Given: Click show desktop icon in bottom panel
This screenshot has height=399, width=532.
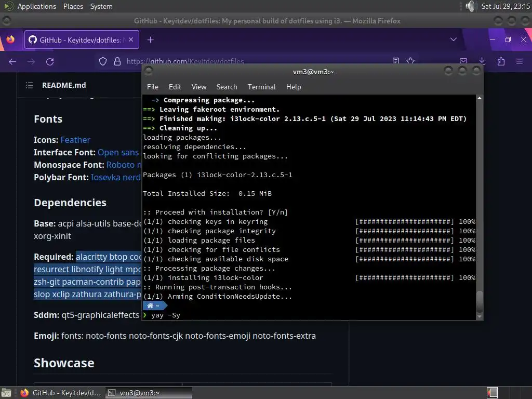Looking at the screenshot, I should [6, 393].
